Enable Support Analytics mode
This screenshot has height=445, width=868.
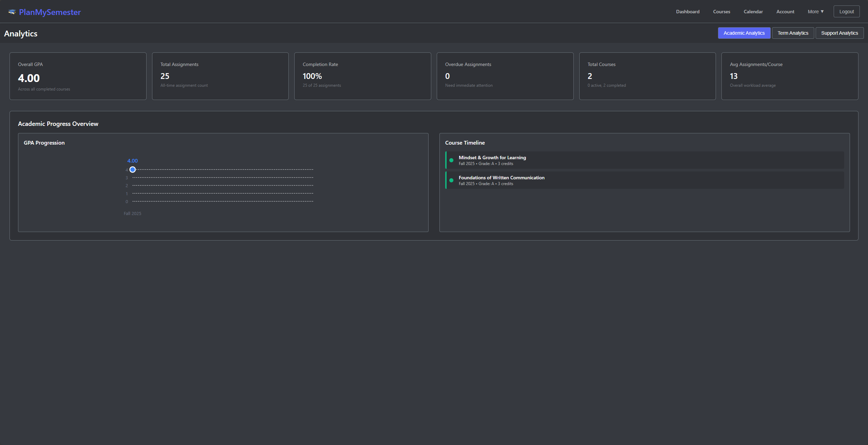(839, 33)
